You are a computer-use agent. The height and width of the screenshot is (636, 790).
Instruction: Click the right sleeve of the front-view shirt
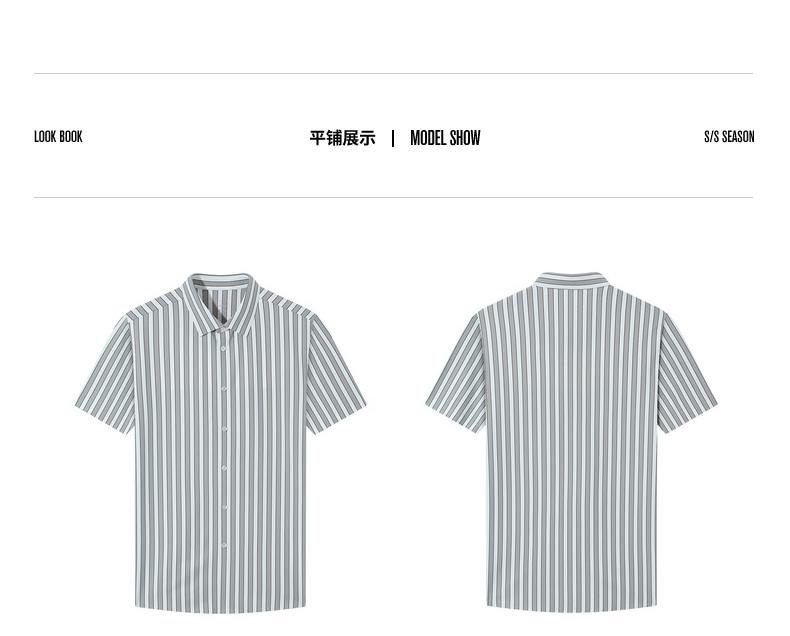tap(336, 373)
